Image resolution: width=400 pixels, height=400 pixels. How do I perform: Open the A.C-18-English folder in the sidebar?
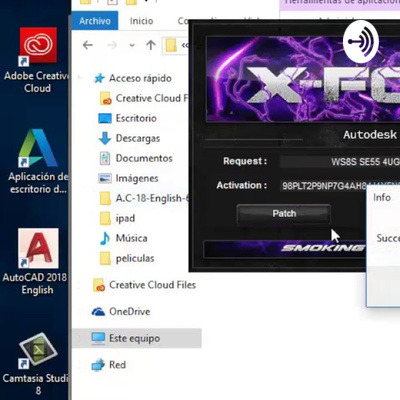[144, 198]
